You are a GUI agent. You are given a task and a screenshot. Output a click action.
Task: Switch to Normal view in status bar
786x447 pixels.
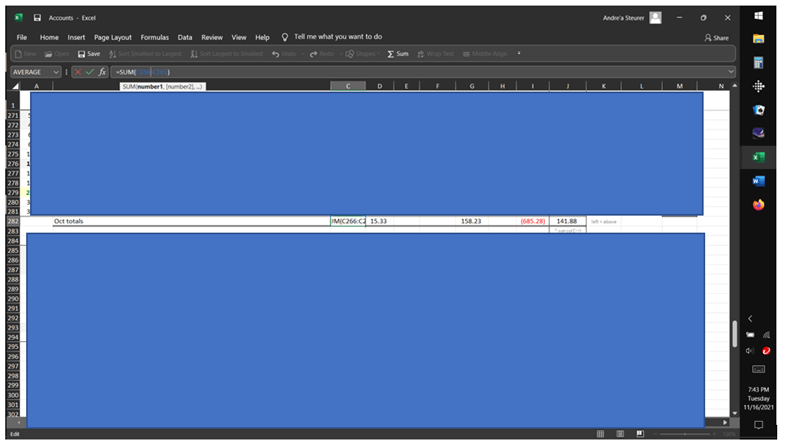(x=601, y=433)
